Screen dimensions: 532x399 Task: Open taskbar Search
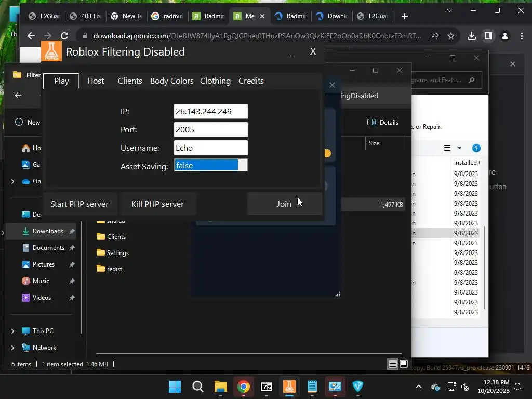pos(198,386)
